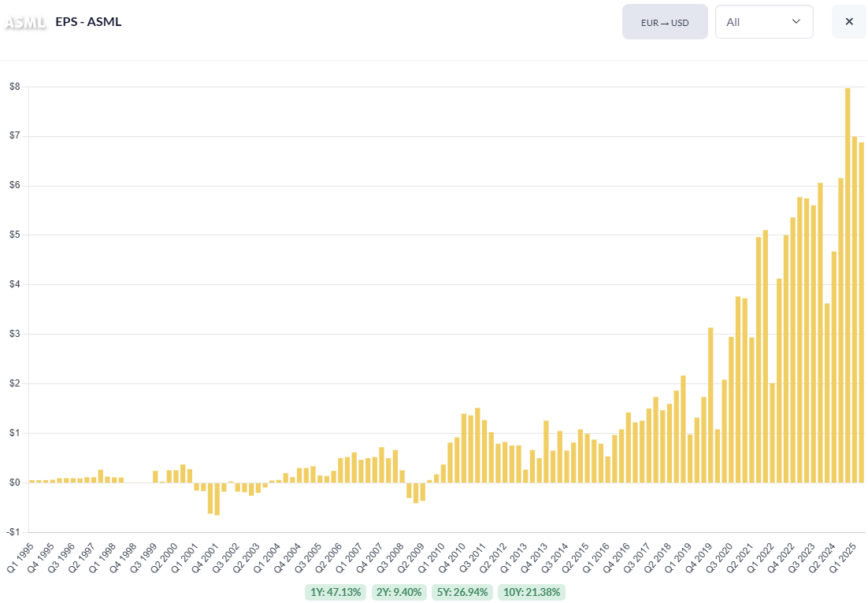The image size is (868, 603).
Task: Click the Q4 2019 x-axis label
Action: point(698,557)
